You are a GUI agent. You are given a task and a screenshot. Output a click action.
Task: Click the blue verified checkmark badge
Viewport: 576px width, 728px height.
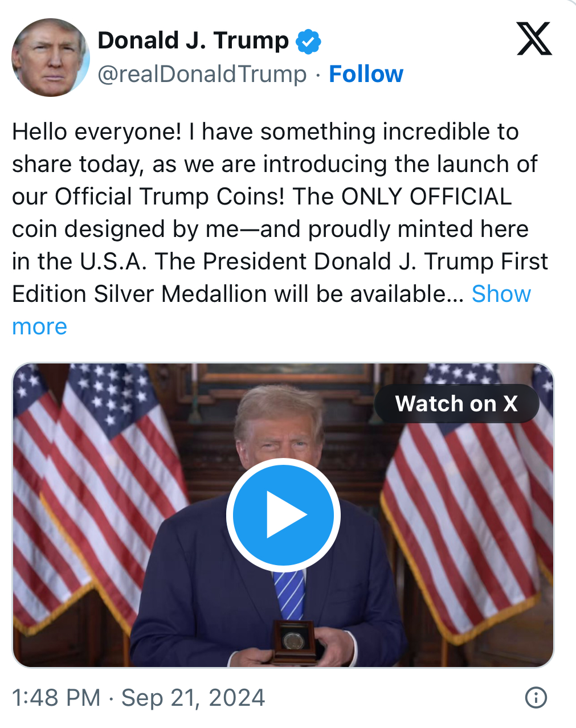[x=308, y=41]
